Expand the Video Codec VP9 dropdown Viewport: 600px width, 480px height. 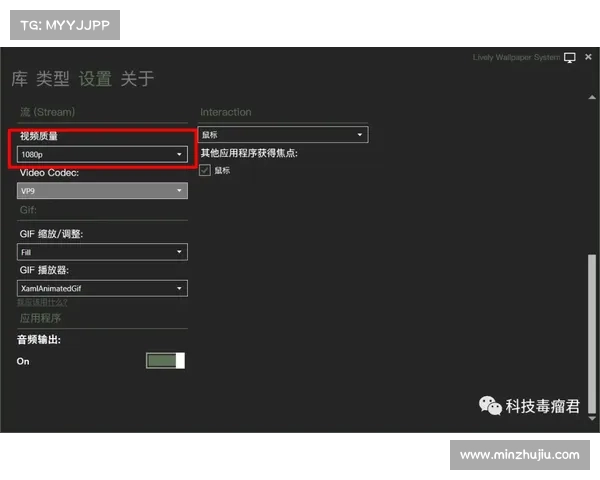pyautogui.click(x=102, y=190)
